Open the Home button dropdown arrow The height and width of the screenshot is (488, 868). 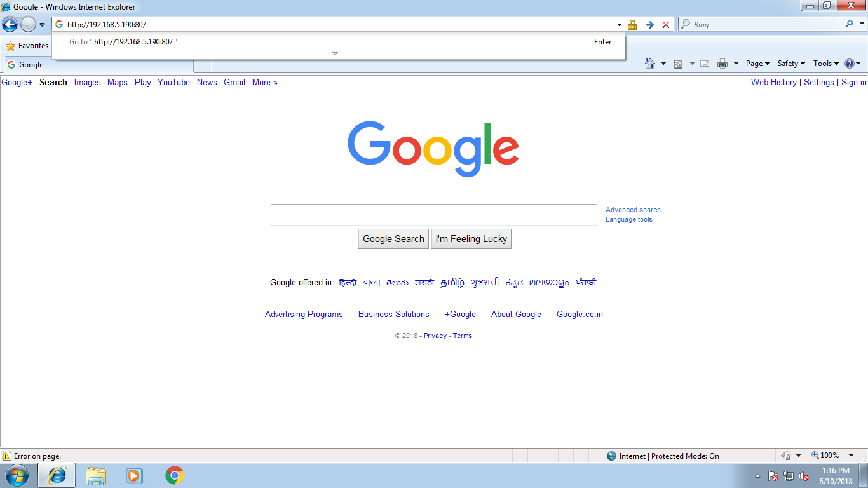click(663, 64)
